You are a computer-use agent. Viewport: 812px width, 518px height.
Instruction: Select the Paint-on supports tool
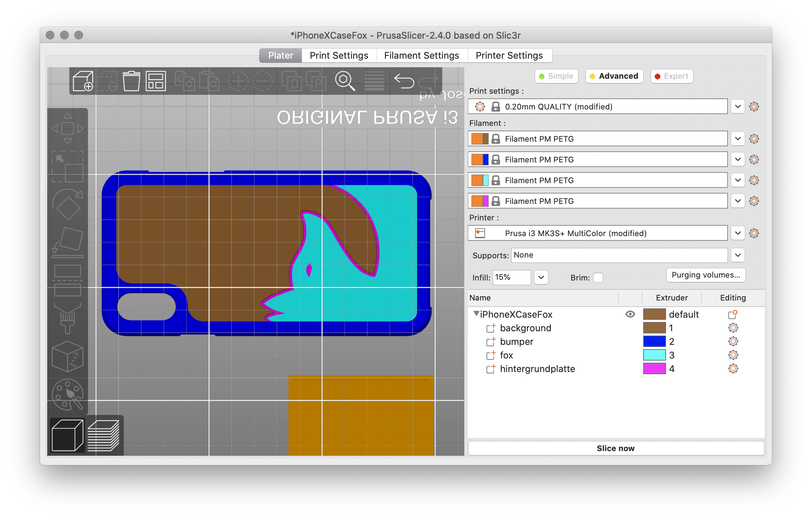point(68,318)
